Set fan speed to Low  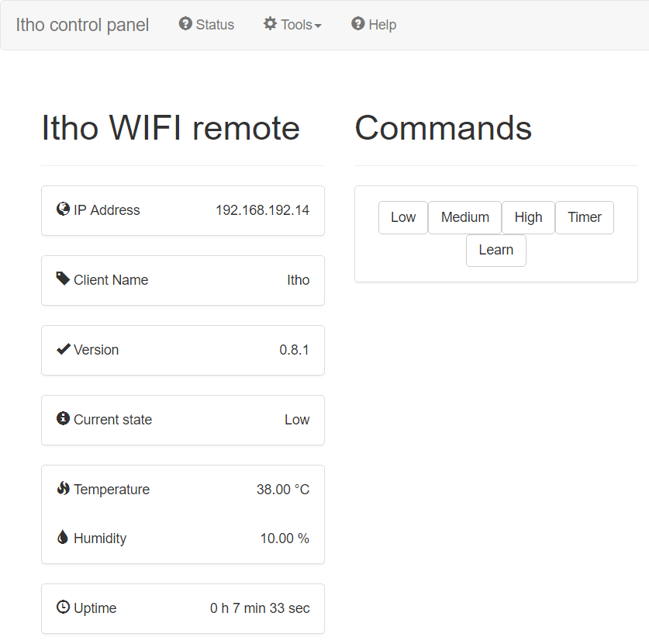click(x=403, y=217)
